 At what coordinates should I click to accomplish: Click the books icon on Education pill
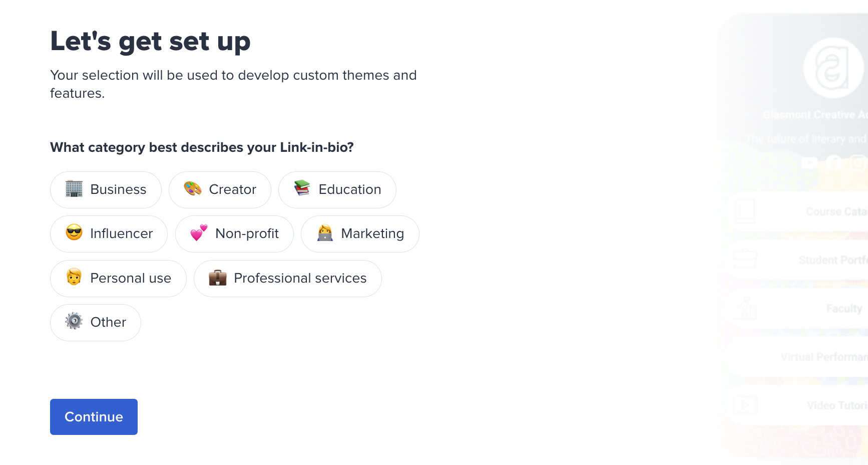point(302,189)
